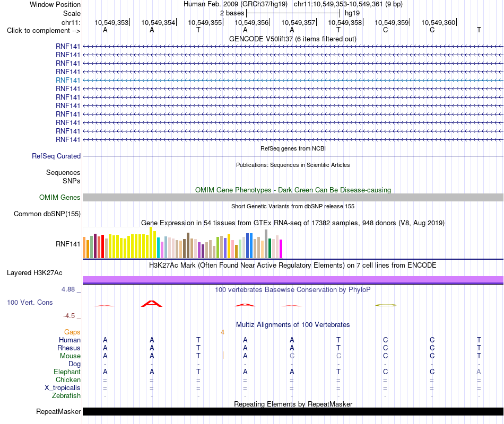504x424 pixels.
Task: Open the GENCODE V50lift37 track title
Action: (293, 39)
